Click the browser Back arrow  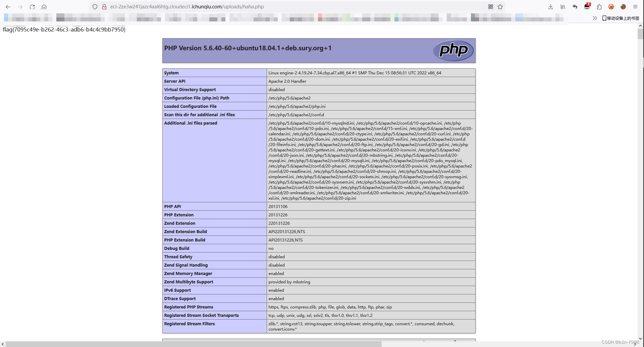coord(8,7)
